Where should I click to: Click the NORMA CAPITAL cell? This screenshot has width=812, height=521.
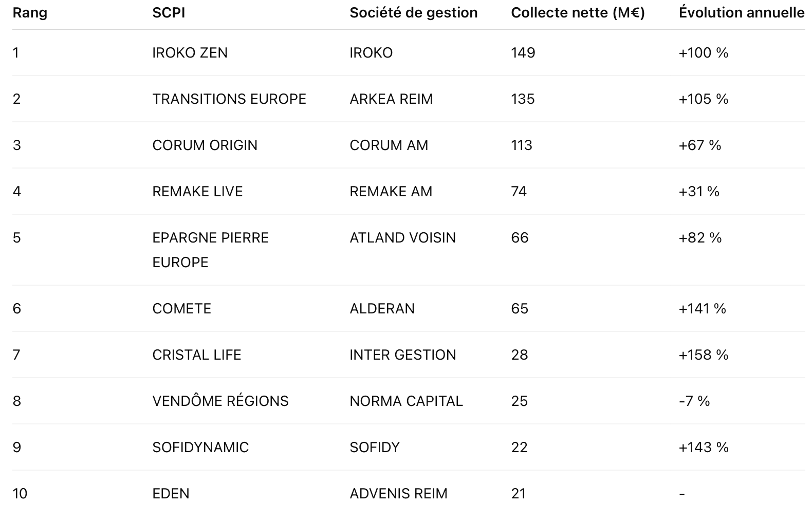(x=406, y=401)
